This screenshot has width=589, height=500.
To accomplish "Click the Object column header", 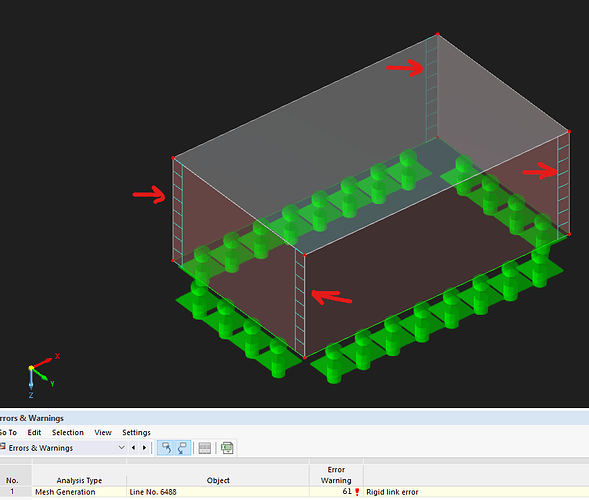I will [x=218, y=480].
